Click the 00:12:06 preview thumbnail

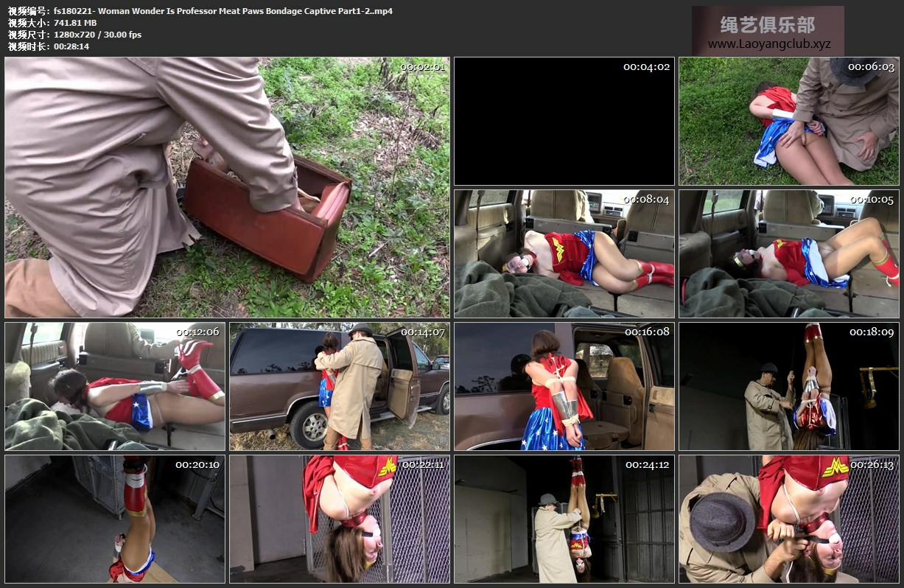[x=115, y=386]
